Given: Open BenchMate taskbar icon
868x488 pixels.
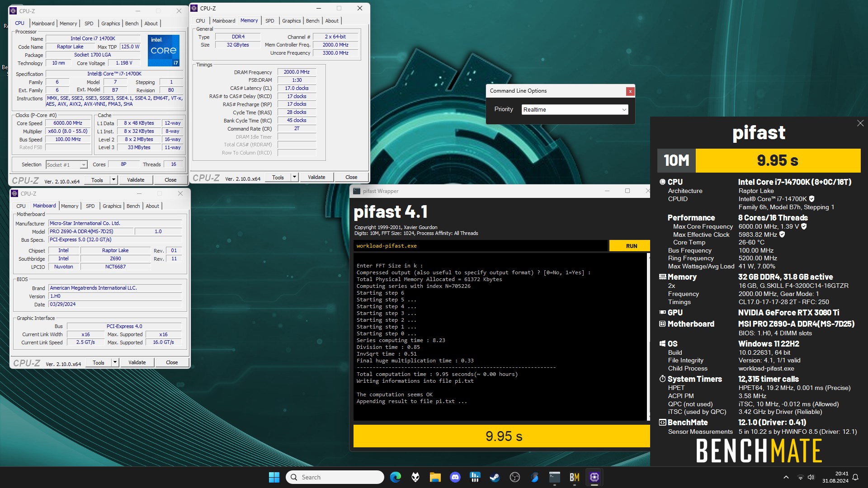Looking at the screenshot, I should (574, 477).
